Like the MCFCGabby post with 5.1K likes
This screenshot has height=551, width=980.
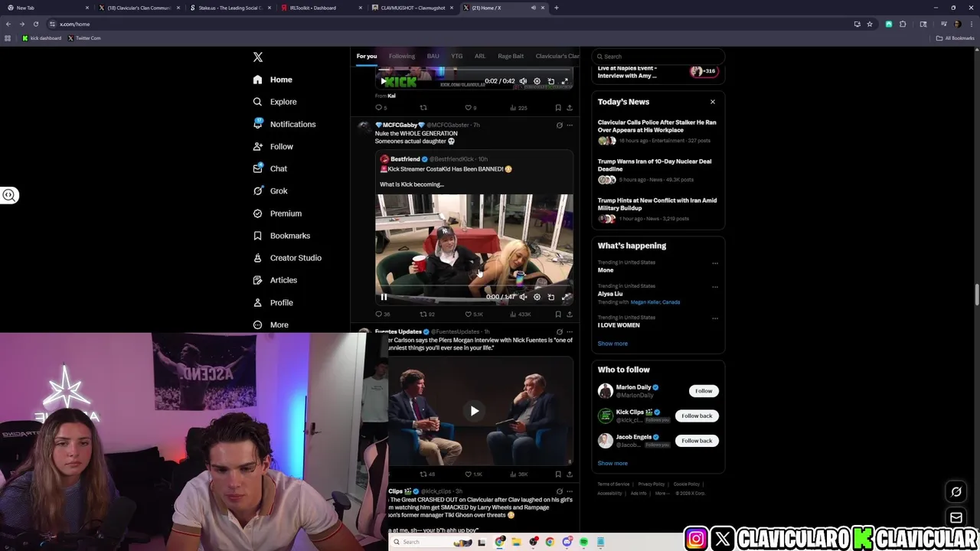pos(474,314)
